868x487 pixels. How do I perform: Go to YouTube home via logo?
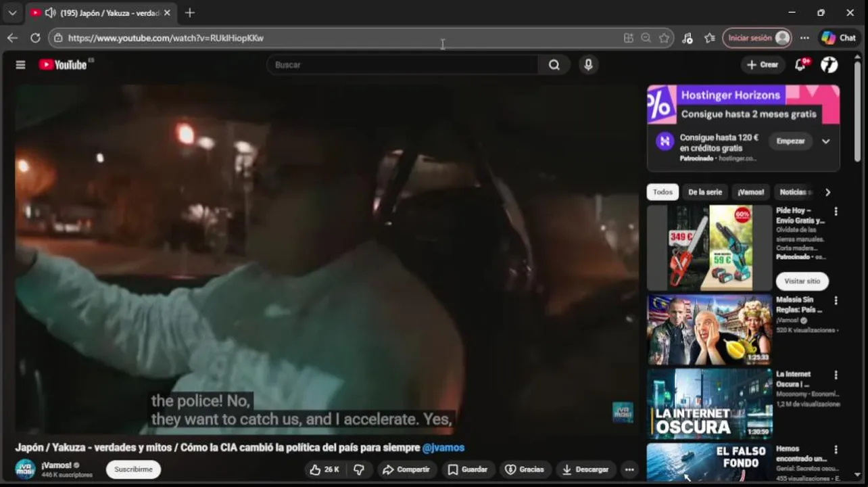63,65
